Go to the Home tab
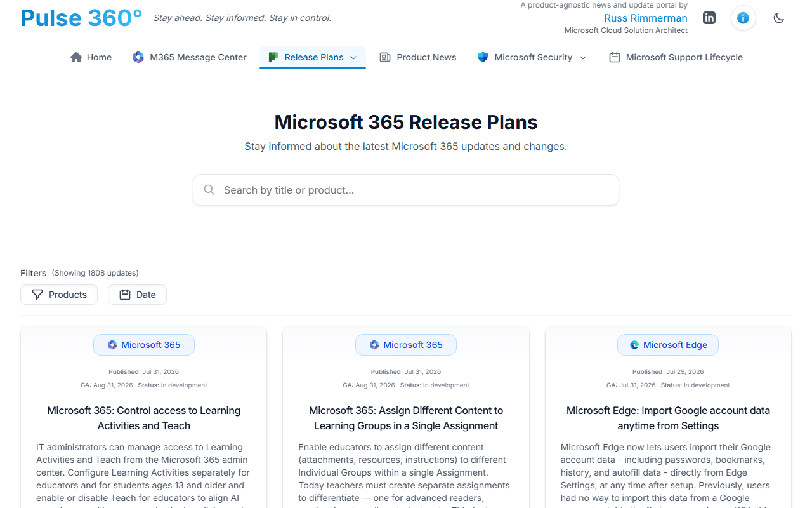This screenshot has width=812, height=508. tap(91, 57)
